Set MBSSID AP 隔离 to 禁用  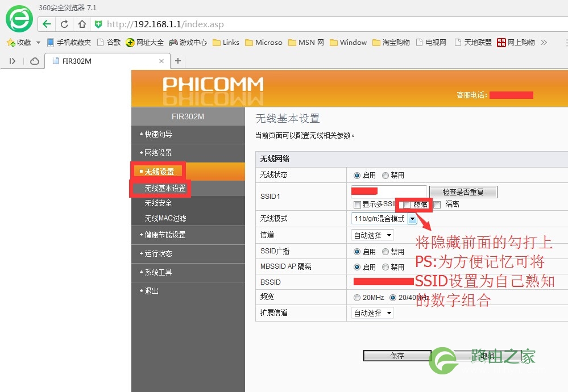coord(385,267)
